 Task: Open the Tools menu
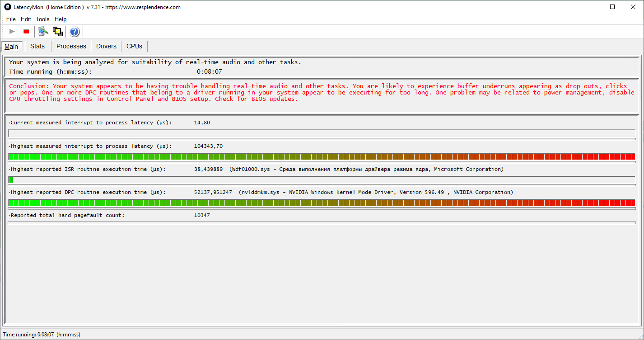pyautogui.click(x=42, y=19)
